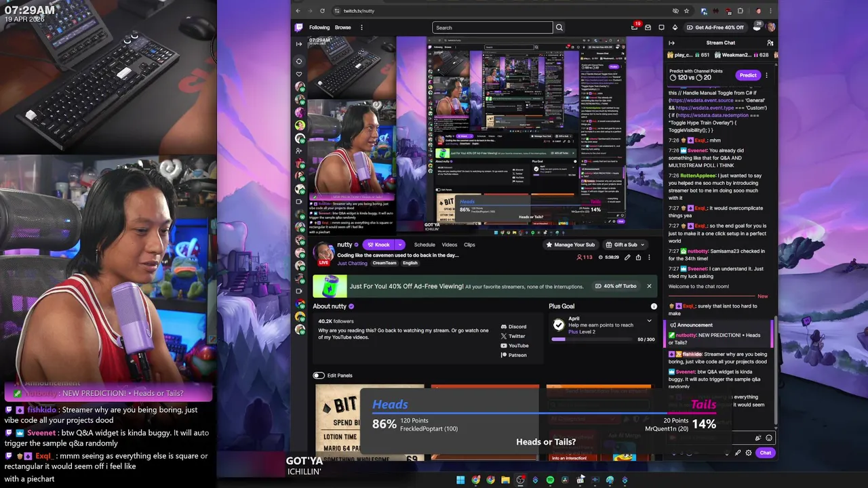Collapse stream chat with the arrow icon
868x488 pixels.
coord(671,43)
